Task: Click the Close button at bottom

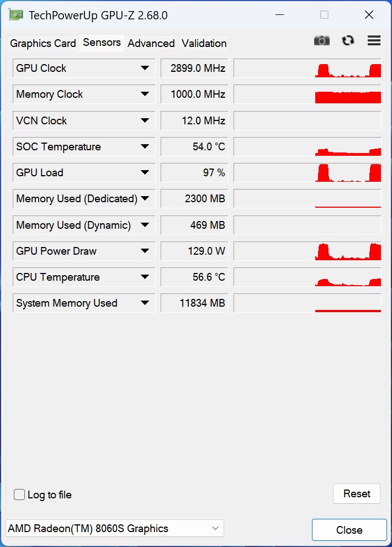Action: [x=349, y=530]
